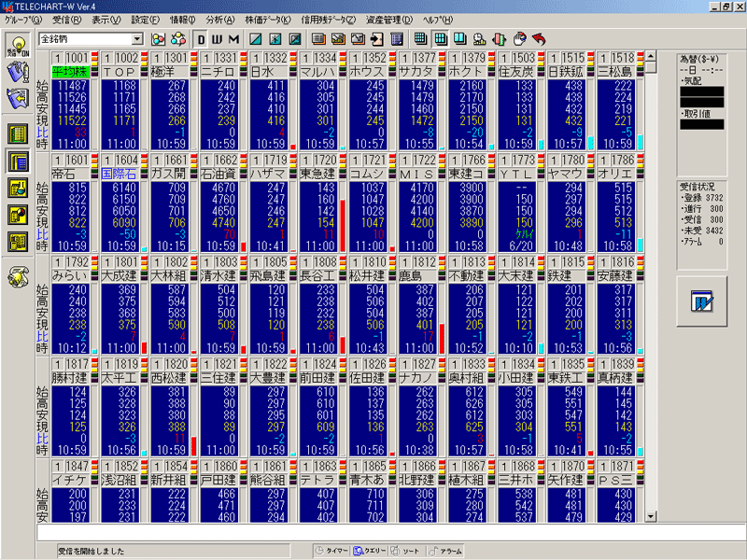Click the 為替($-¥) label in right panel

coord(698,60)
